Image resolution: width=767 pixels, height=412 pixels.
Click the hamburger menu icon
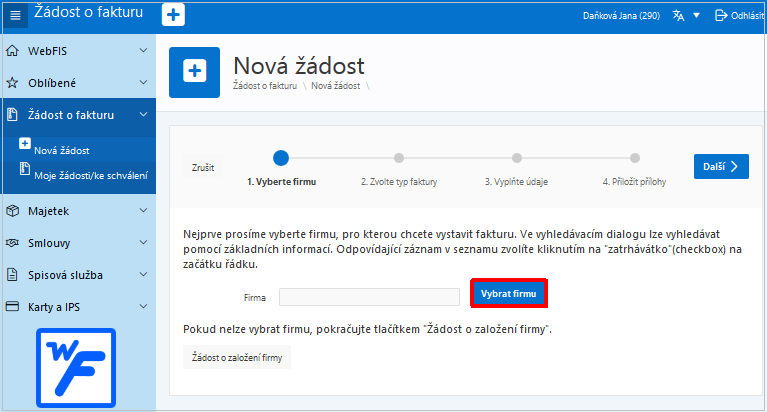(15, 15)
